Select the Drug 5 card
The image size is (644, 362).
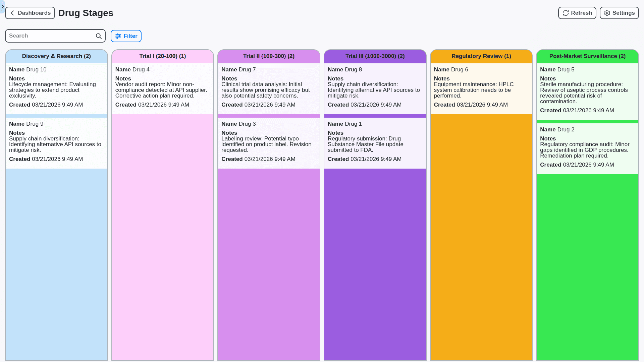point(587,90)
